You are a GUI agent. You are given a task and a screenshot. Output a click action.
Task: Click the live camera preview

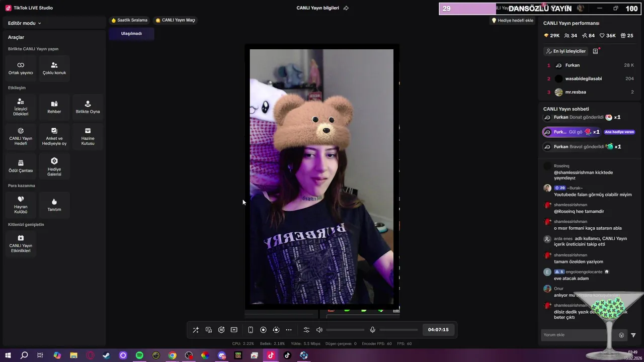321,176
